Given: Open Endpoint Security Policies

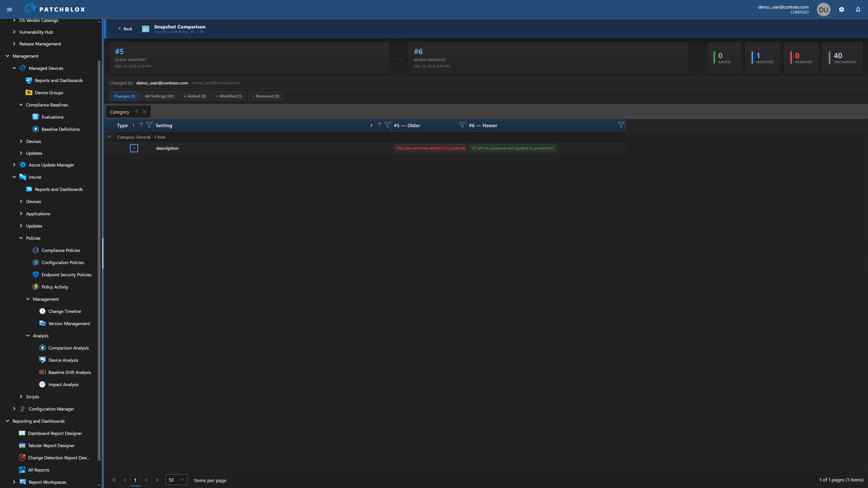Looking at the screenshot, I should (x=66, y=274).
